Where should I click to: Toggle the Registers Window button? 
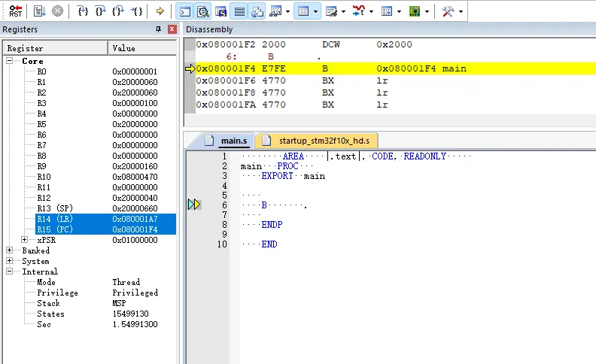(x=239, y=11)
